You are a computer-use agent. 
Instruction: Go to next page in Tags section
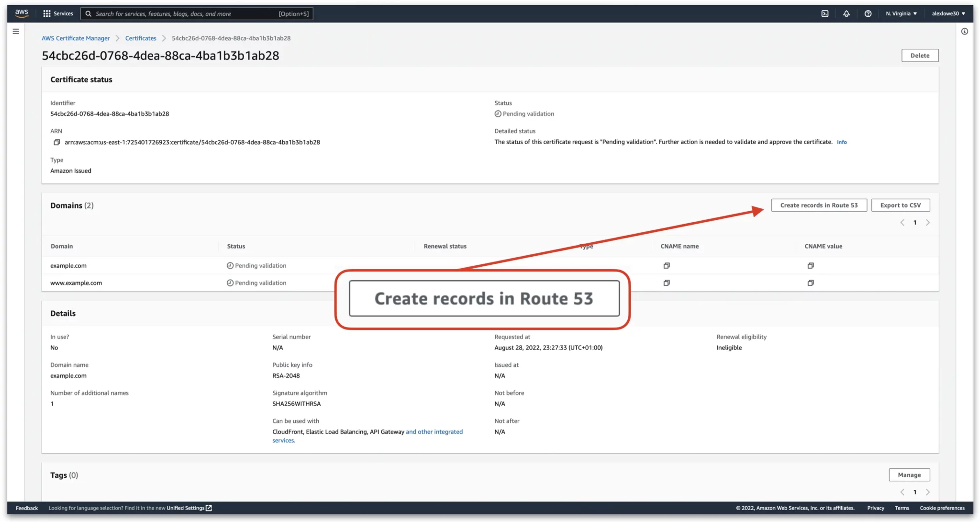[x=928, y=492]
